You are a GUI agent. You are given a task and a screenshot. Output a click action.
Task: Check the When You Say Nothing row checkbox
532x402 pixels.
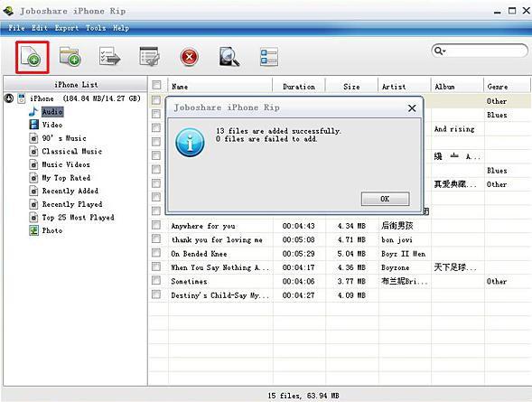(x=156, y=266)
